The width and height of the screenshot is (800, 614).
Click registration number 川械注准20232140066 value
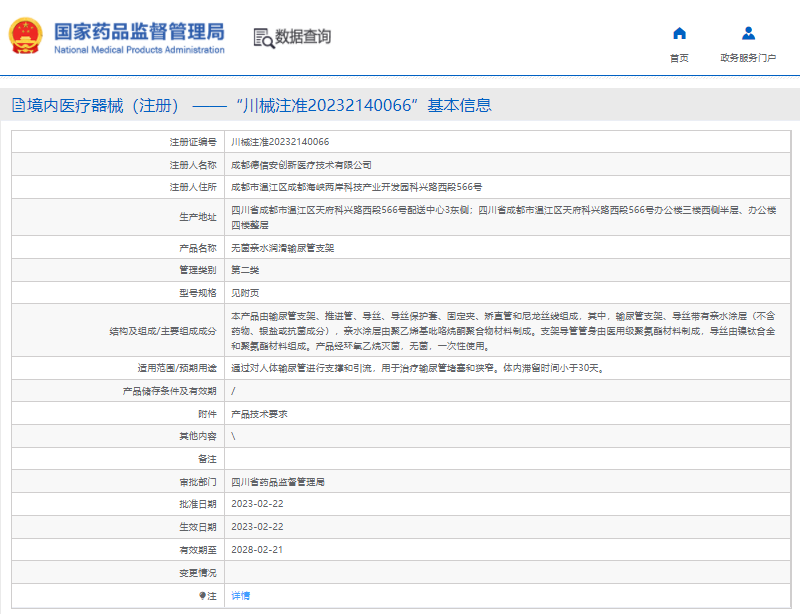point(280,142)
